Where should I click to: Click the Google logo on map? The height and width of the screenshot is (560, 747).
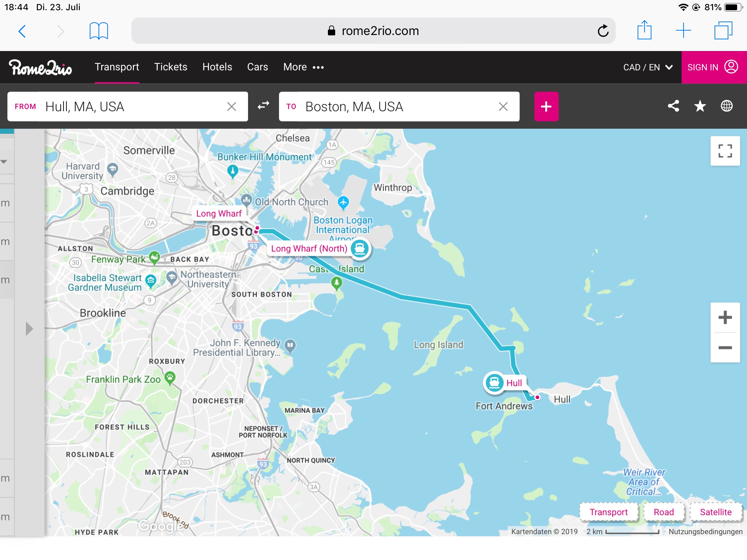162,526
